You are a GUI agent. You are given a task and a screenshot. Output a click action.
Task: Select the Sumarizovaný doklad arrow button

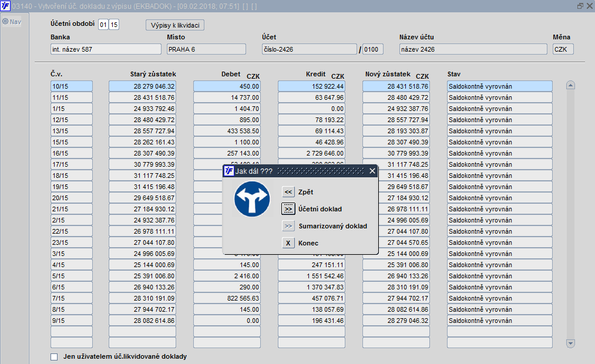[288, 226]
